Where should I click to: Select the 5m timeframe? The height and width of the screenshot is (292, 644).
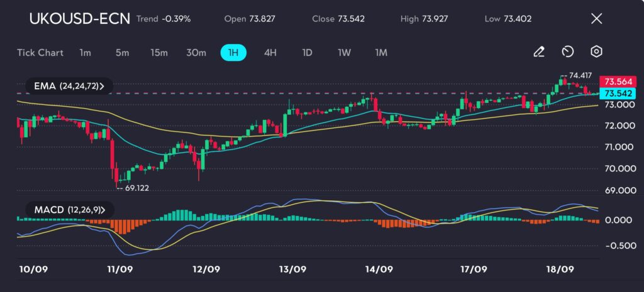point(122,53)
